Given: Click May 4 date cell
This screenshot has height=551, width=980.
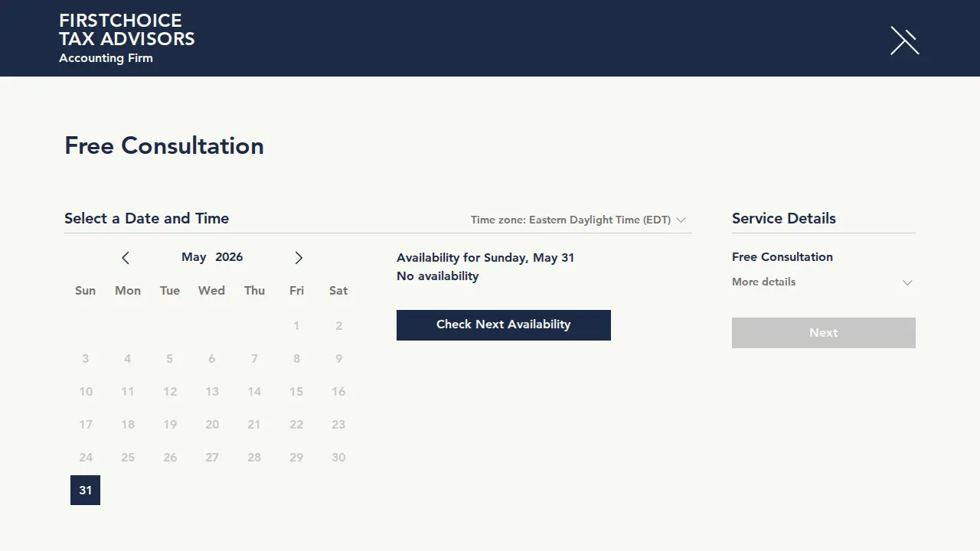Looking at the screenshot, I should [128, 359].
